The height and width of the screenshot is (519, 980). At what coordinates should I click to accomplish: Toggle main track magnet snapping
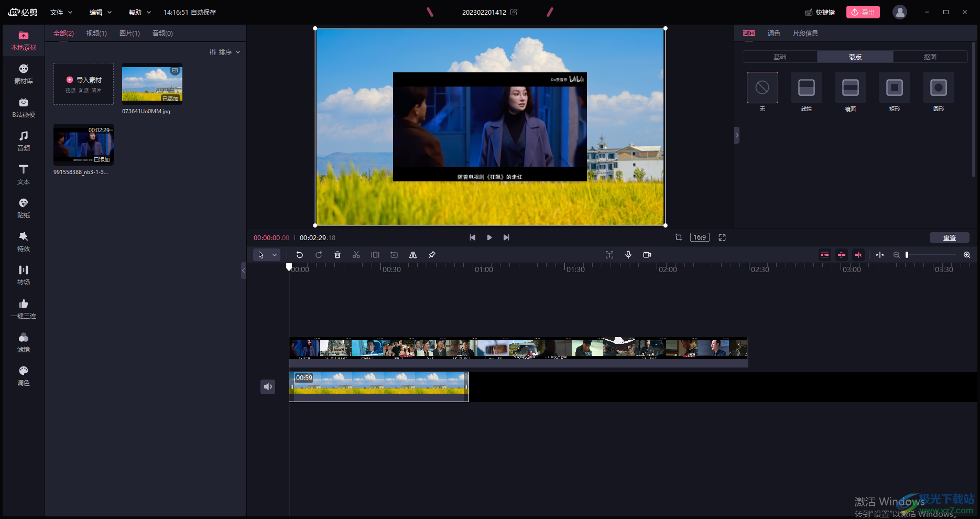(x=825, y=255)
